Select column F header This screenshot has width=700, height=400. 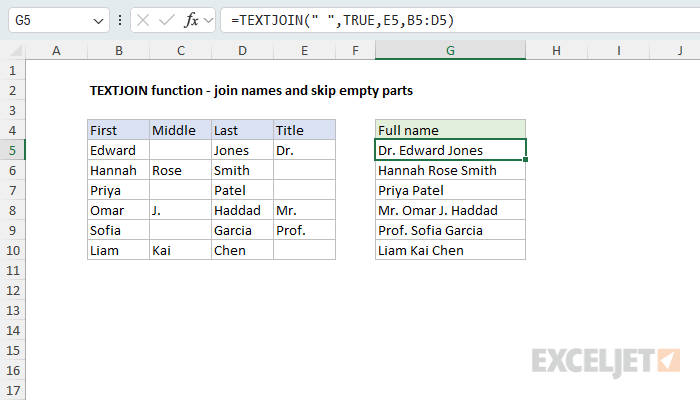pyautogui.click(x=355, y=50)
